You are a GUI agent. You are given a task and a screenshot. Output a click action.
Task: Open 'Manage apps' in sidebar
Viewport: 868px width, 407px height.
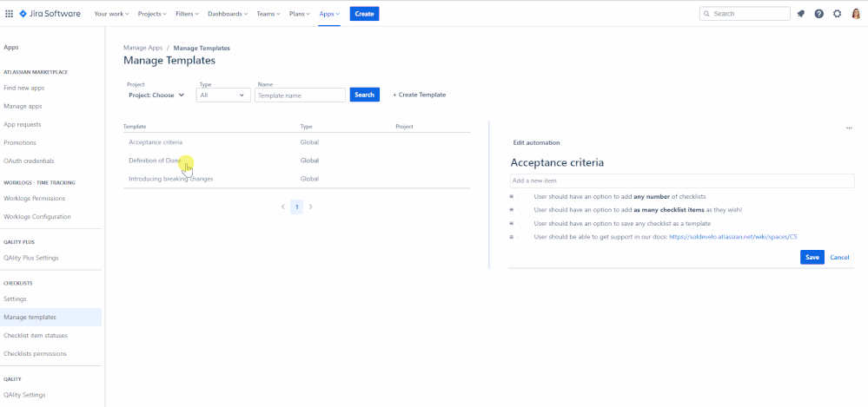[23, 106]
